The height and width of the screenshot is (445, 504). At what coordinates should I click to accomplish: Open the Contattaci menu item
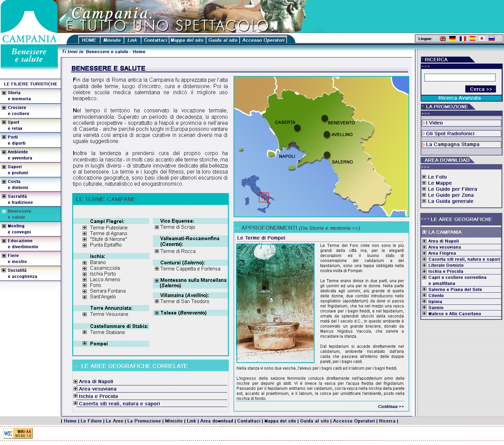coord(155,40)
